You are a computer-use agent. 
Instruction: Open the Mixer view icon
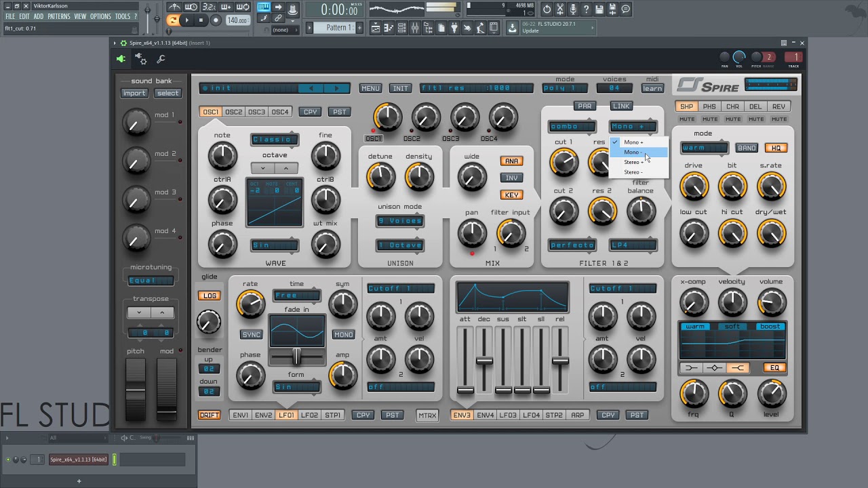click(x=415, y=28)
